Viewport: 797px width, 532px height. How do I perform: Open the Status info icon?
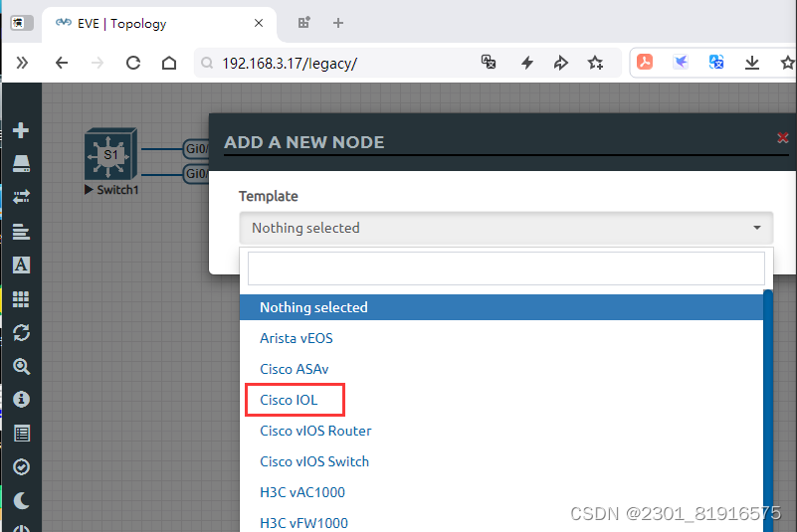21,400
